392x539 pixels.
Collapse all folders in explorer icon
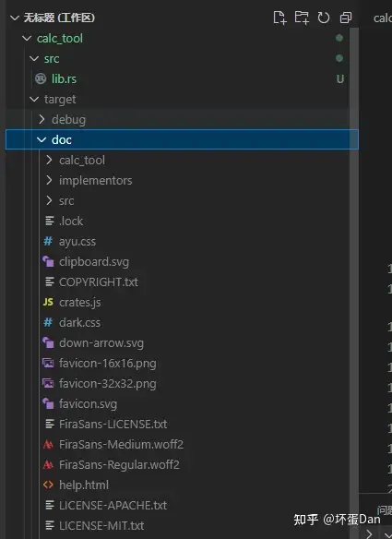tap(346, 18)
